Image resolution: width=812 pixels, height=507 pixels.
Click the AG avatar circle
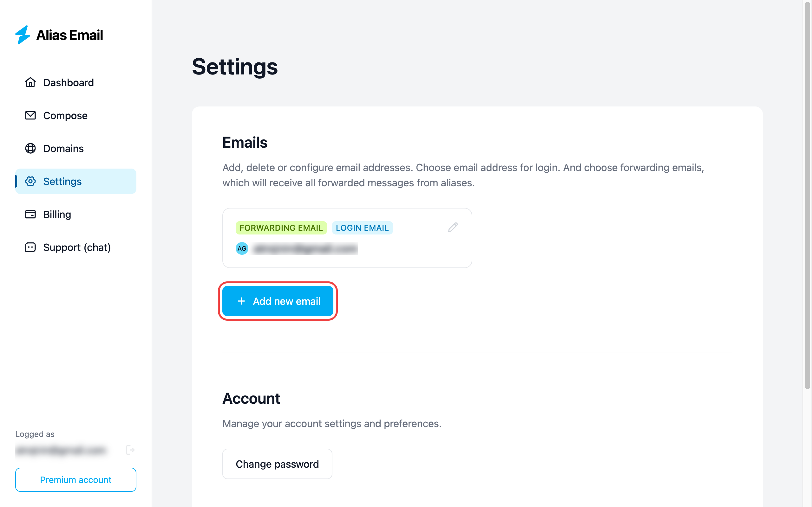coord(242,248)
